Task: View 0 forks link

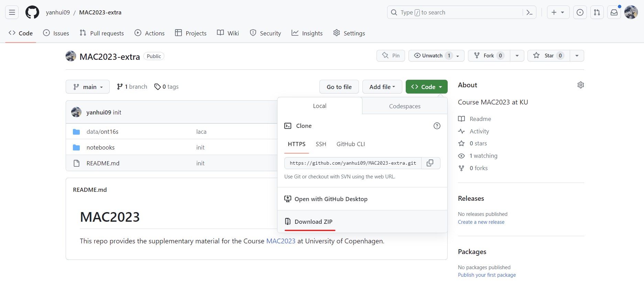Action: point(473,168)
